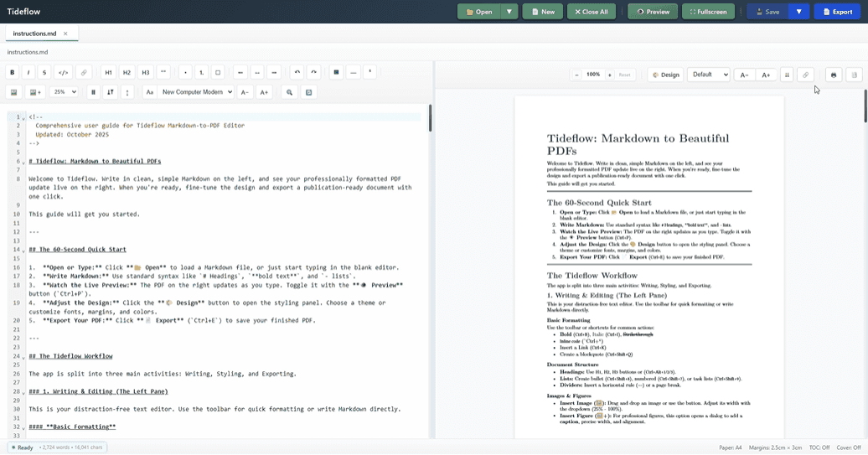Viewport: 868px width, 455px height.
Task: Collapse the fold at line 28
Action: pyautogui.click(x=23, y=392)
